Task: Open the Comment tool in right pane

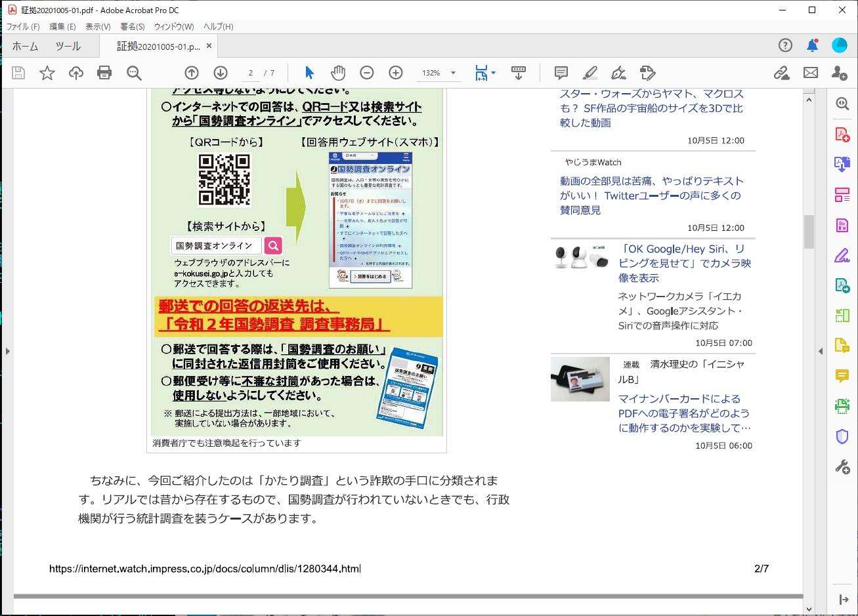Action: click(x=842, y=376)
